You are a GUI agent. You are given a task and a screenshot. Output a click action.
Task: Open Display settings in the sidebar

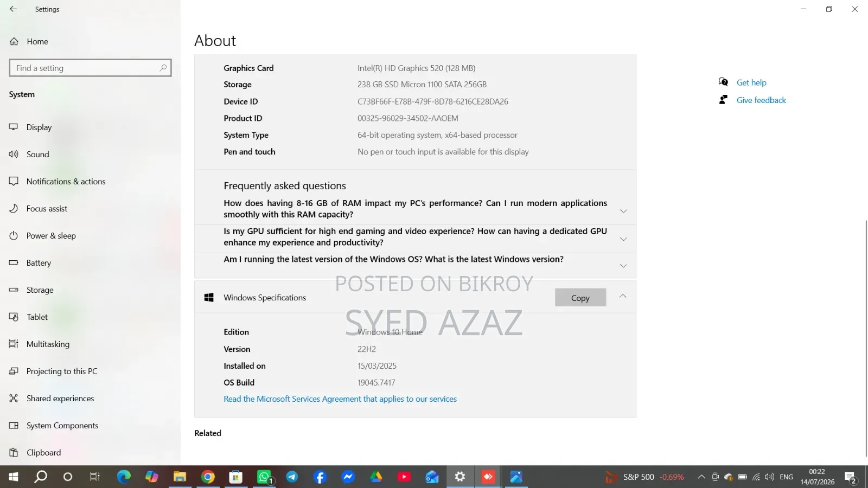coord(39,127)
